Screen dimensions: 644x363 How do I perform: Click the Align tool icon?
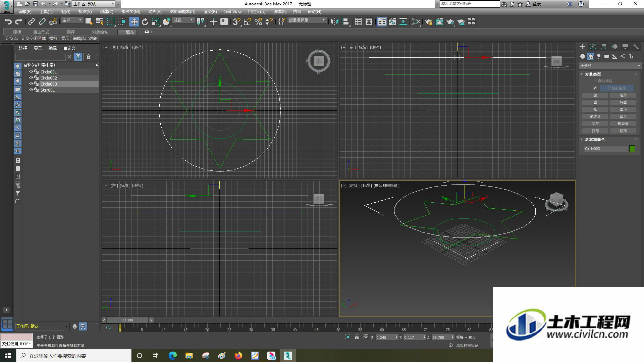pos(345,22)
